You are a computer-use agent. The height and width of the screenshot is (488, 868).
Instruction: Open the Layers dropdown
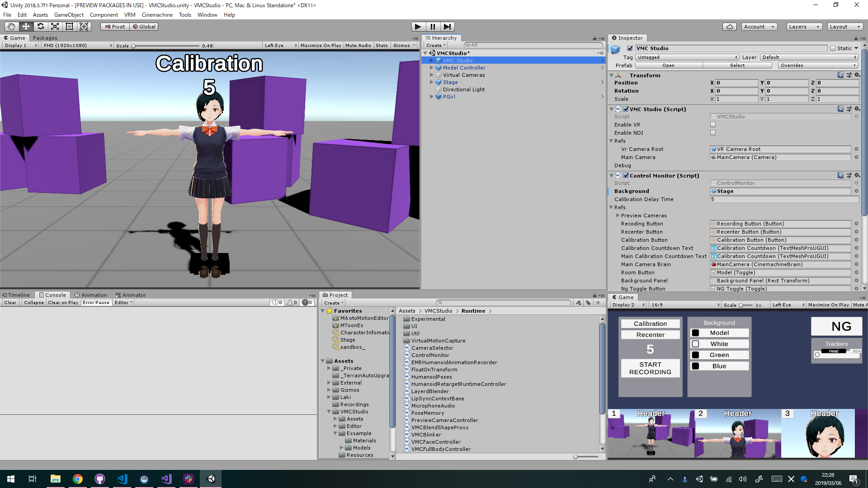(x=804, y=27)
